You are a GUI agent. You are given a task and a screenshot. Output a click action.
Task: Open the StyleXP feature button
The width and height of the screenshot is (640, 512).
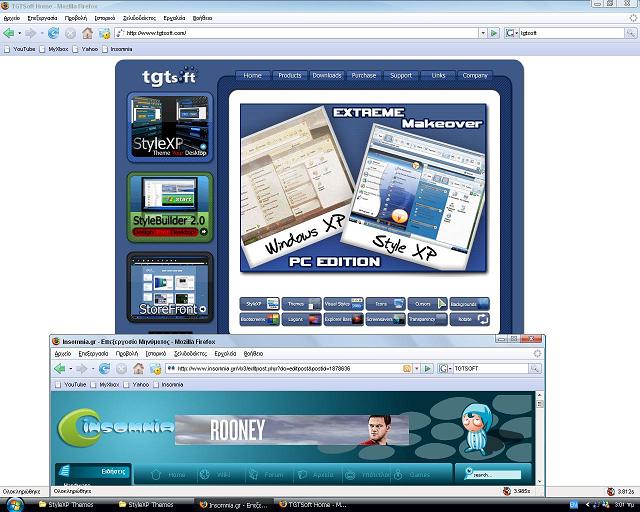(260, 304)
